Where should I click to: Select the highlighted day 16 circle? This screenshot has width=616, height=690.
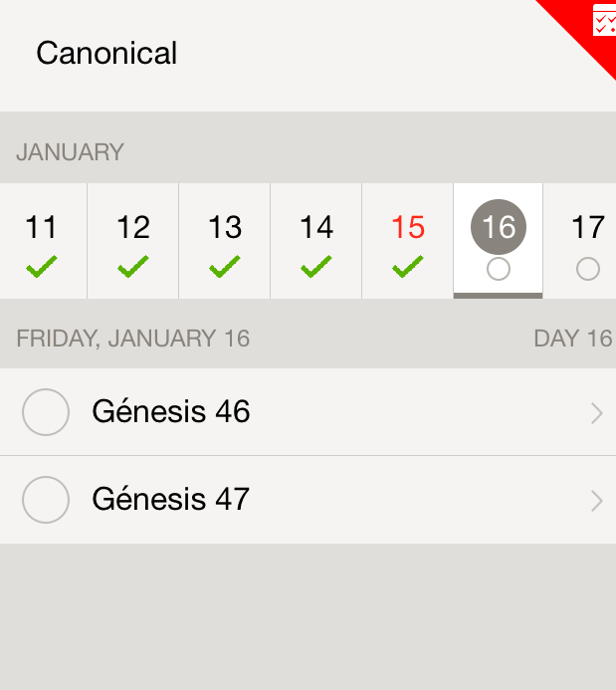(x=499, y=227)
